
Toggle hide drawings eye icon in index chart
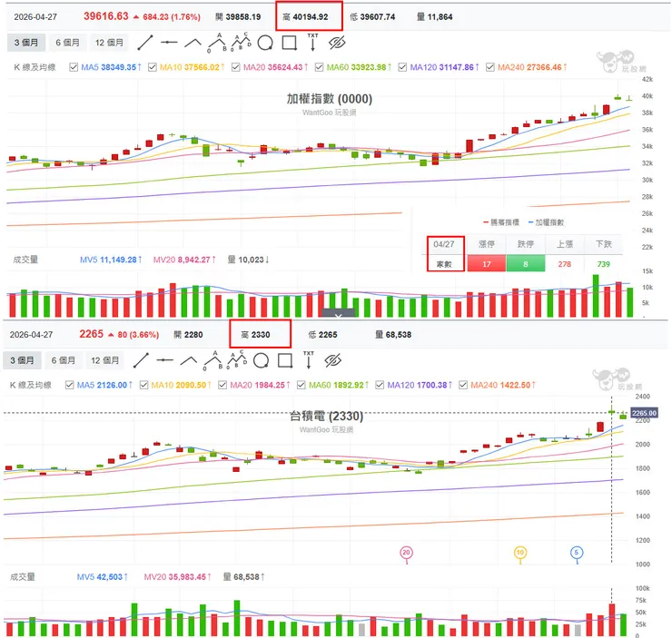pos(337,43)
